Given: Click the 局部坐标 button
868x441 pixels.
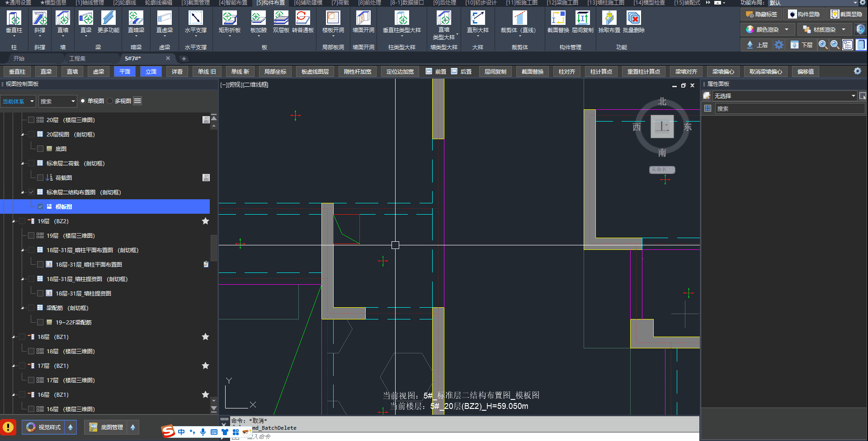Looking at the screenshot, I should [275, 72].
